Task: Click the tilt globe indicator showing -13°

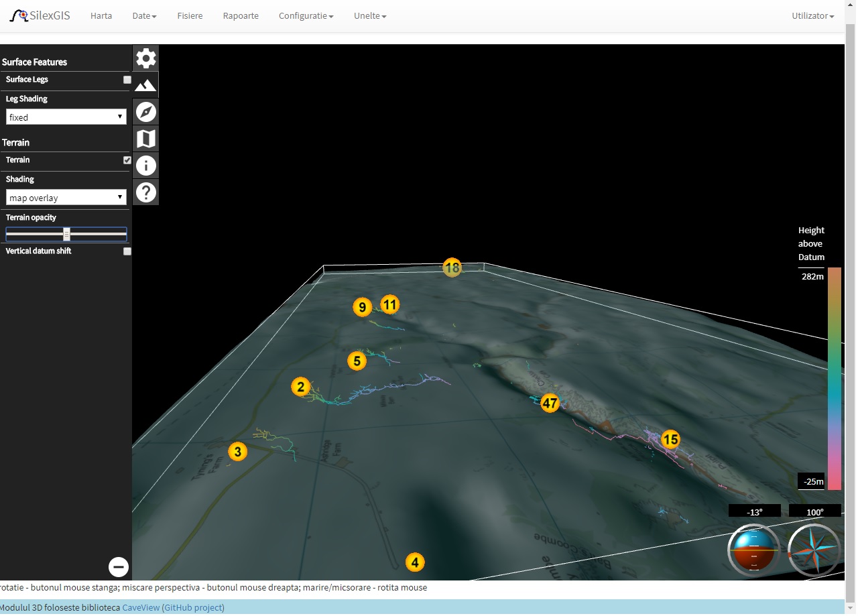Action: coord(754,551)
